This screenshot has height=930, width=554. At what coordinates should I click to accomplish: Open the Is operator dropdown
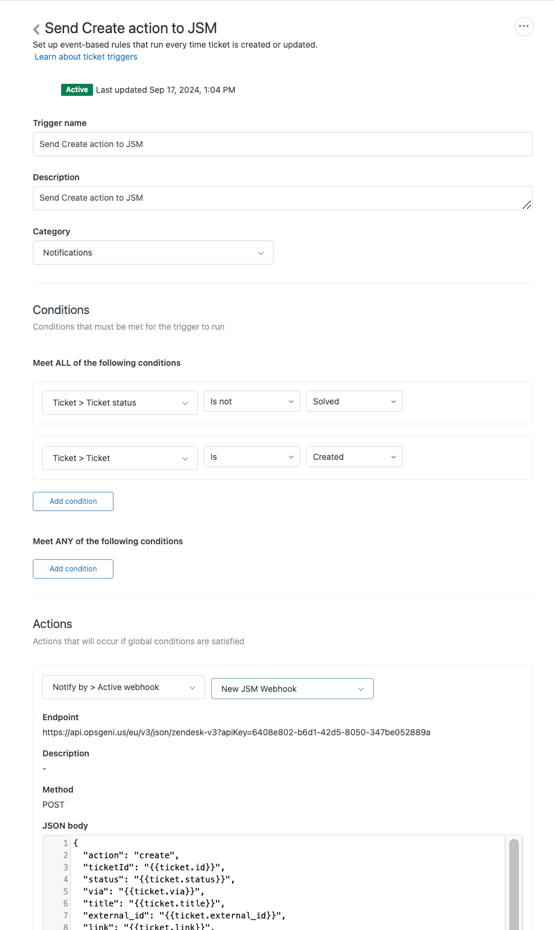click(252, 457)
